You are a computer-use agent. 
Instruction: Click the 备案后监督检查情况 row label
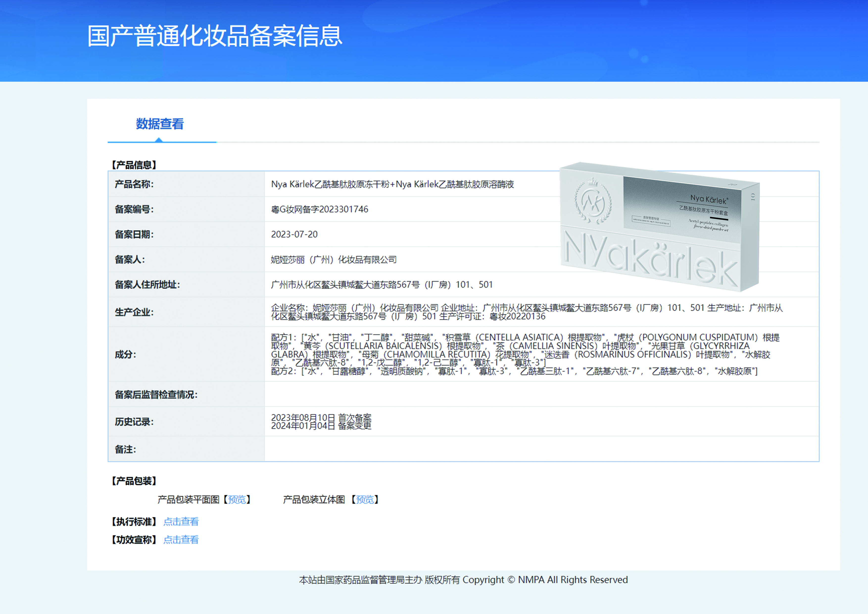coord(156,395)
